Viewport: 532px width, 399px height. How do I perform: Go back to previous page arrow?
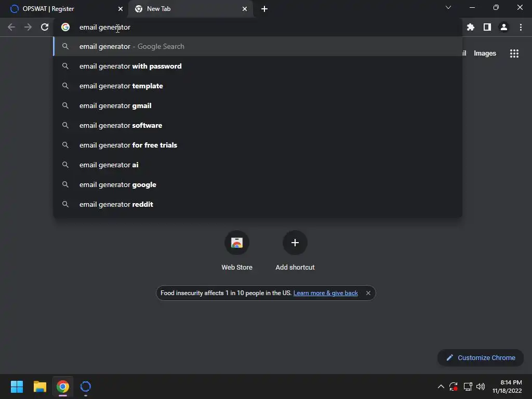(11, 27)
